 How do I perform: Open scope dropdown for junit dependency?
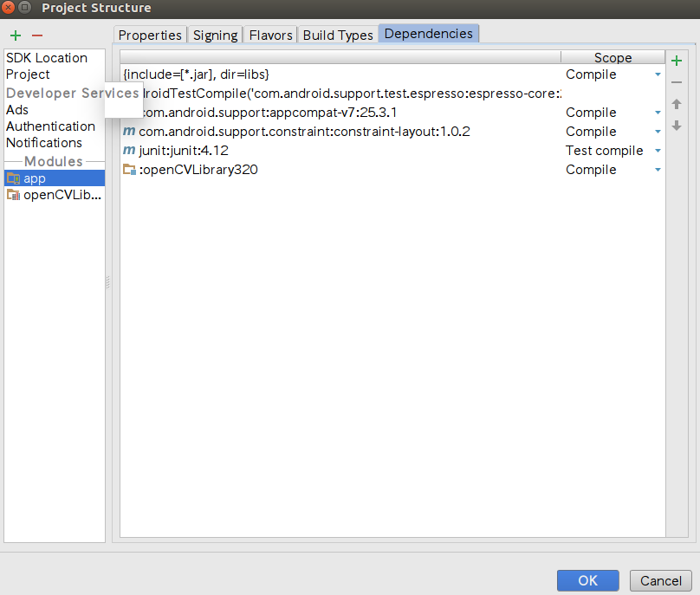658,151
